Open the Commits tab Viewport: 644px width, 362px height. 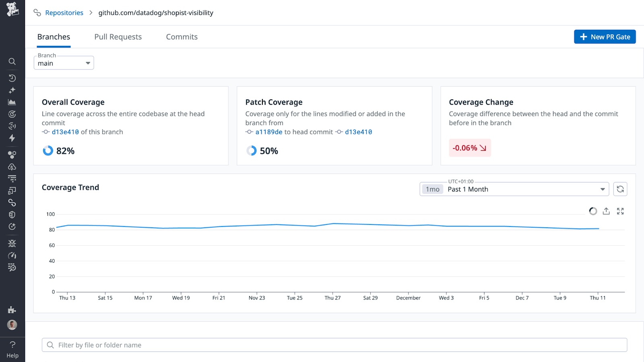pos(182,37)
